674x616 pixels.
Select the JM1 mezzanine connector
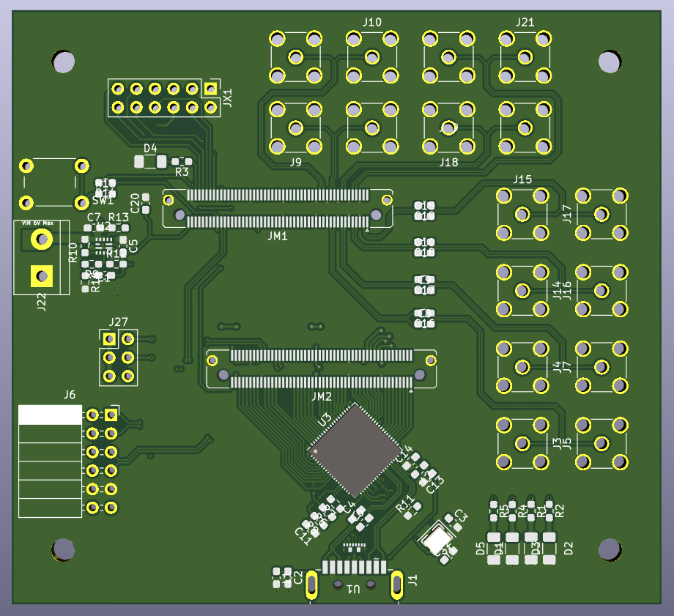pyautogui.click(x=278, y=207)
